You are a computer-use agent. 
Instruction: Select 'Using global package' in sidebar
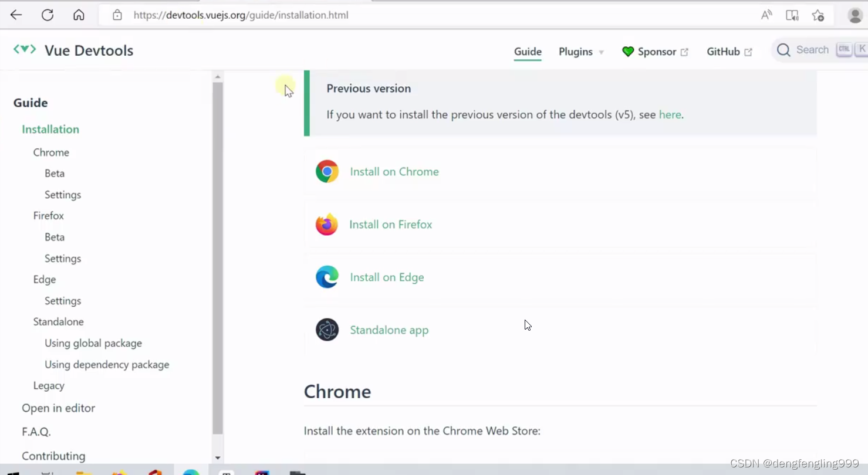[93, 343]
